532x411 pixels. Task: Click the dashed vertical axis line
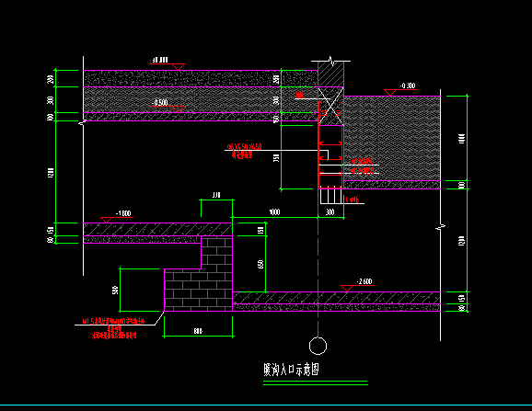click(x=318, y=200)
